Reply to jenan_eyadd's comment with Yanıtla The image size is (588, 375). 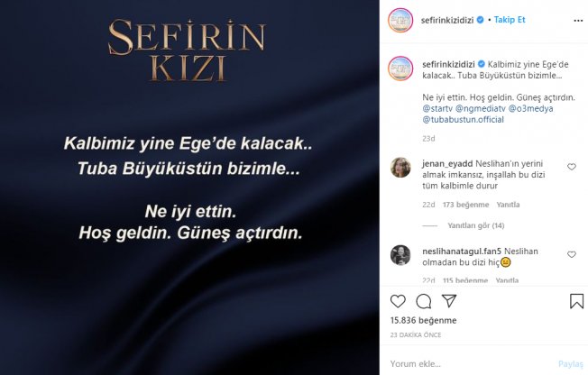[508, 205]
